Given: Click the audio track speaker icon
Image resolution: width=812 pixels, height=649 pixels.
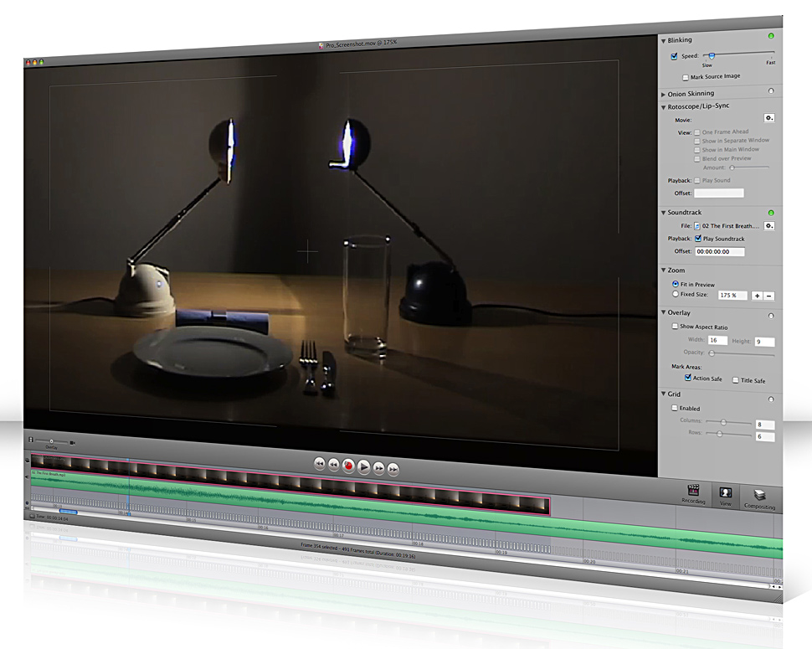Looking at the screenshot, I should 27,476.
